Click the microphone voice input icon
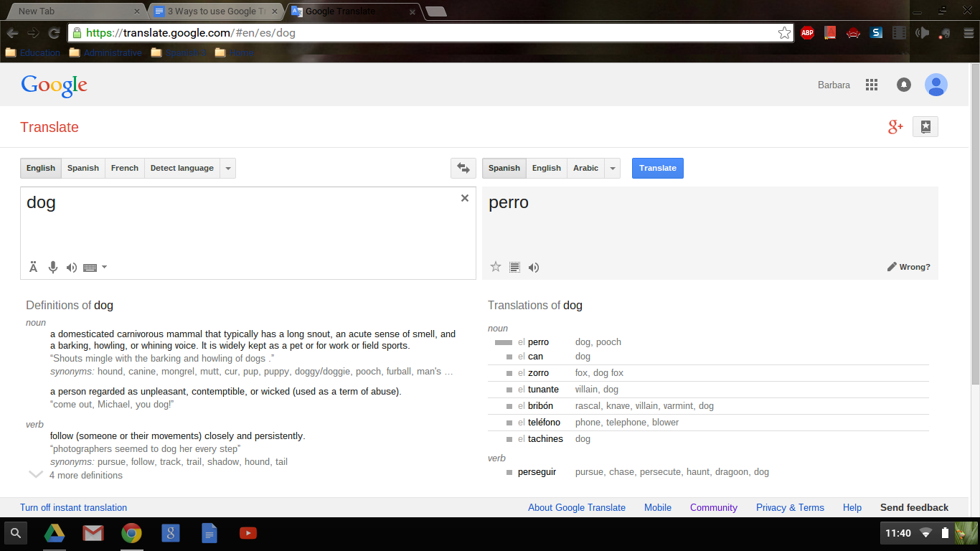Screen dimensions: 980x551 52,268
